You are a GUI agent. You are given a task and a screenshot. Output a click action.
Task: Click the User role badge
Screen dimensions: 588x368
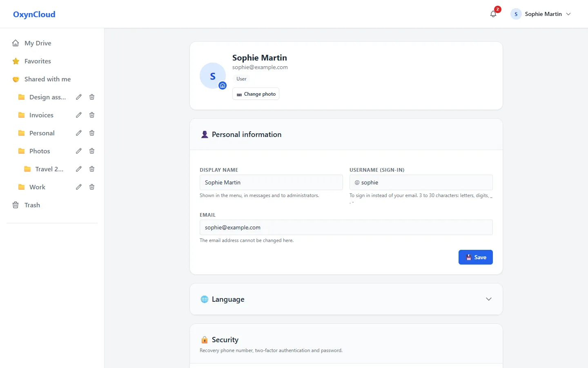241,79
